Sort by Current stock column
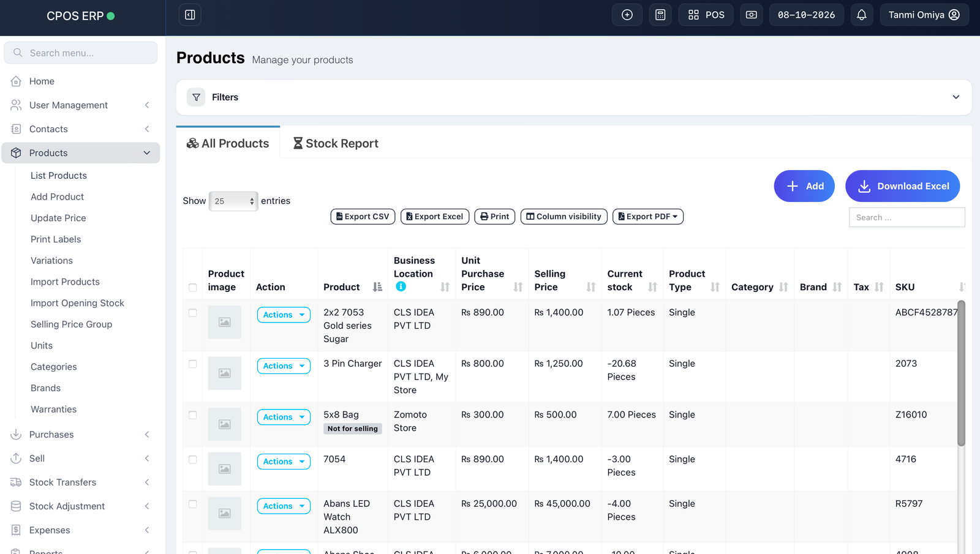Screen dimensions: 980x554 [x=653, y=287]
